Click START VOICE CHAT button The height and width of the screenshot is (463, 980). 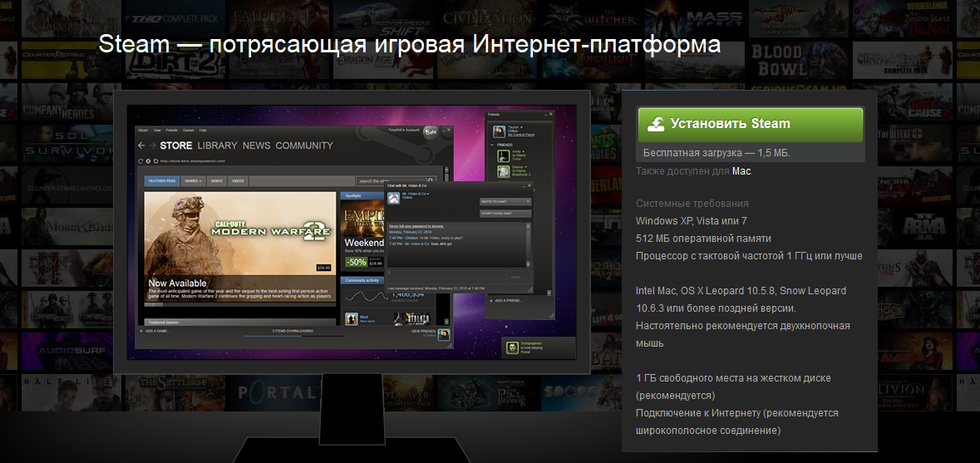coord(505,214)
